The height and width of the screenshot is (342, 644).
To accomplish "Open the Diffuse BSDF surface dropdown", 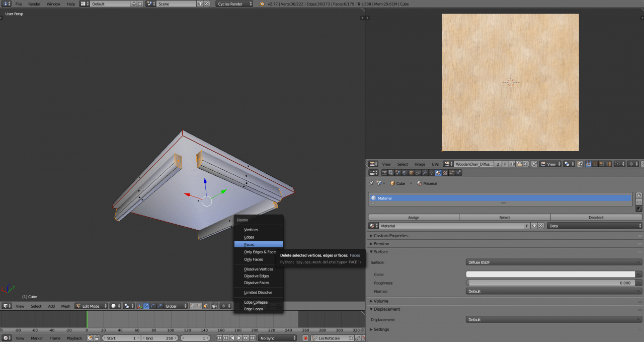I will point(553,262).
